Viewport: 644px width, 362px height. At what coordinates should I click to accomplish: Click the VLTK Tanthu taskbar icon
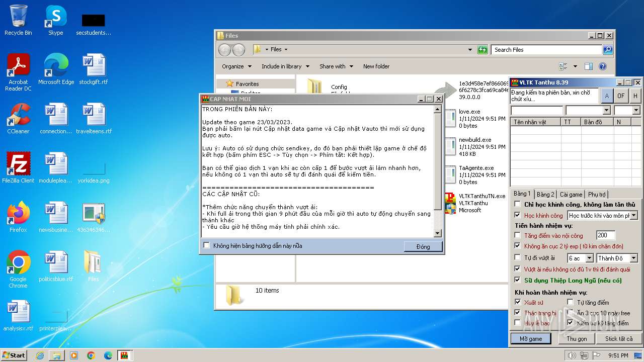click(124, 355)
